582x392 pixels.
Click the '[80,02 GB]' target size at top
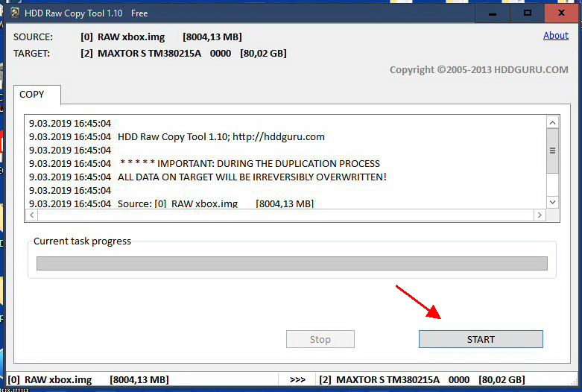pos(263,54)
